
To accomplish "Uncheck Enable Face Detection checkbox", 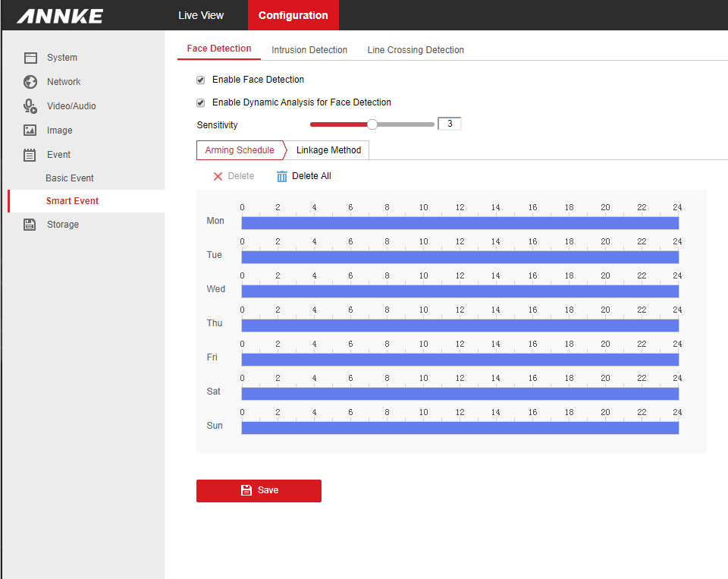I will [201, 80].
